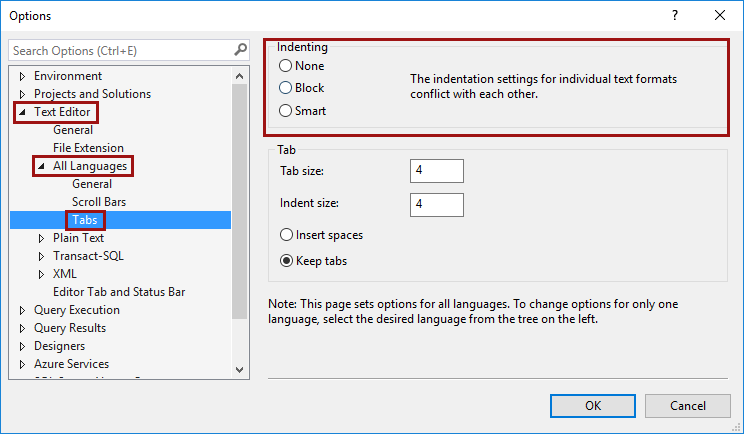Open Editor Tab and Status Bar

coord(119,292)
